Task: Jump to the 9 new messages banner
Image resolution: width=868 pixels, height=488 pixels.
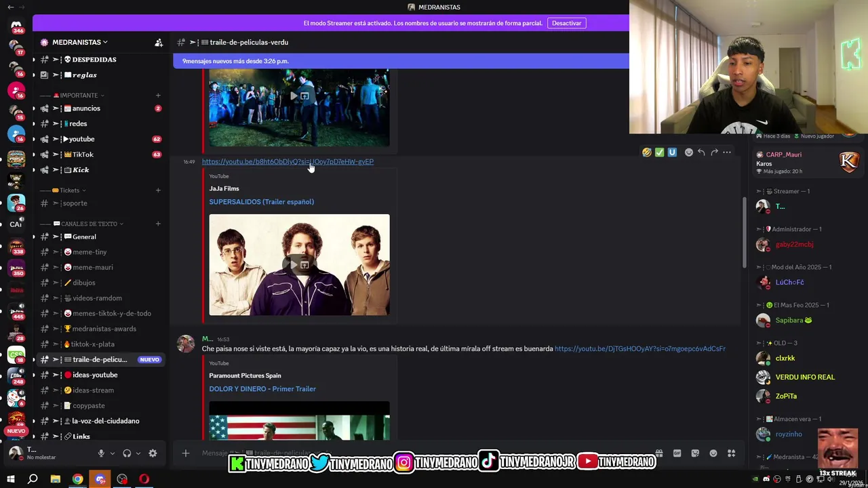Action: tap(401, 61)
